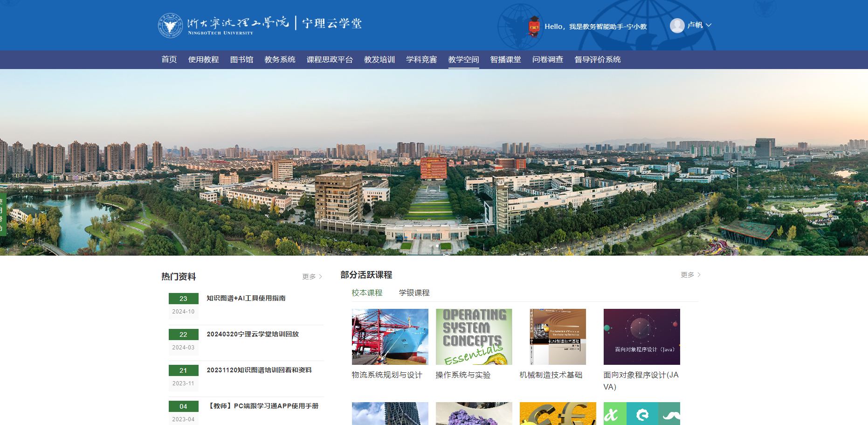Click the NingboTech University logo

170,25
